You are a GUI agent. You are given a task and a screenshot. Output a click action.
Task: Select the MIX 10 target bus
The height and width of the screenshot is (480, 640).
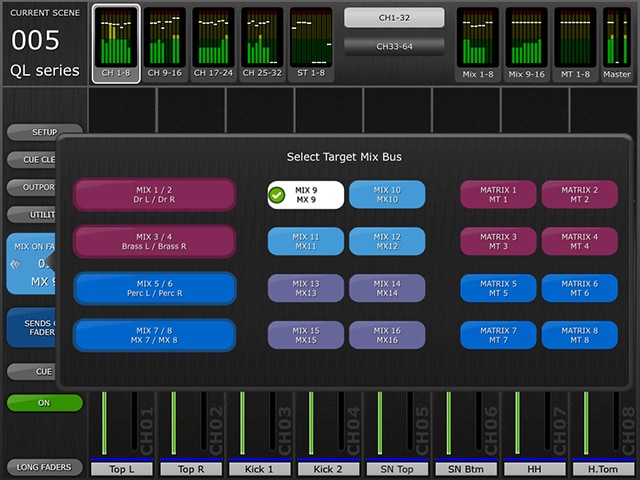pyautogui.click(x=387, y=194)
